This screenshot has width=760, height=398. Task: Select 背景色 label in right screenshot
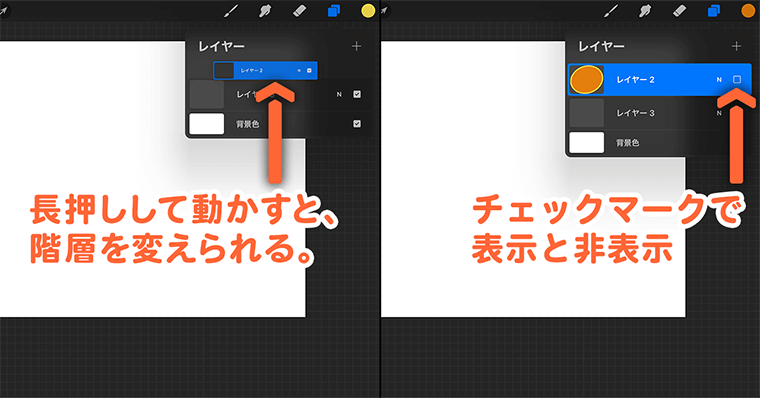click(628, 143)
